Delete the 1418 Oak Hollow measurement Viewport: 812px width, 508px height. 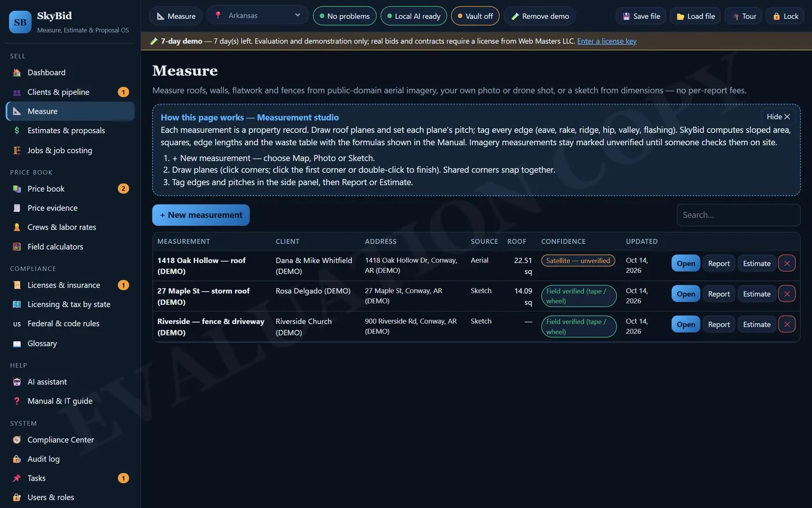786,264
